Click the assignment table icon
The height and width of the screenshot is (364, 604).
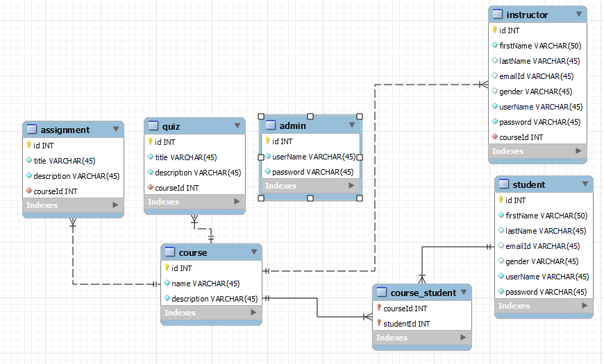pos(32,129)
